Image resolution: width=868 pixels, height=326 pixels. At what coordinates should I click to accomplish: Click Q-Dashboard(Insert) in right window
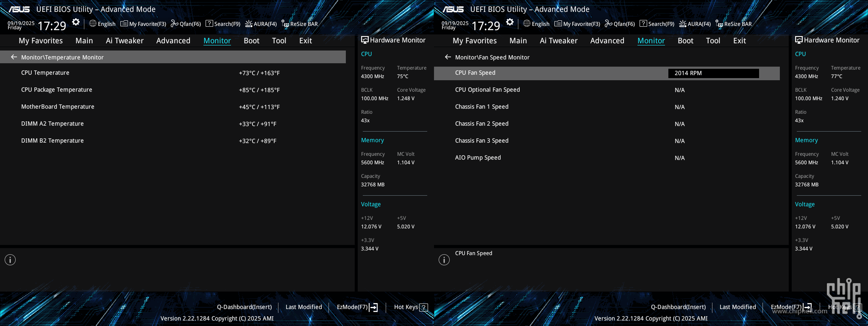679,307
